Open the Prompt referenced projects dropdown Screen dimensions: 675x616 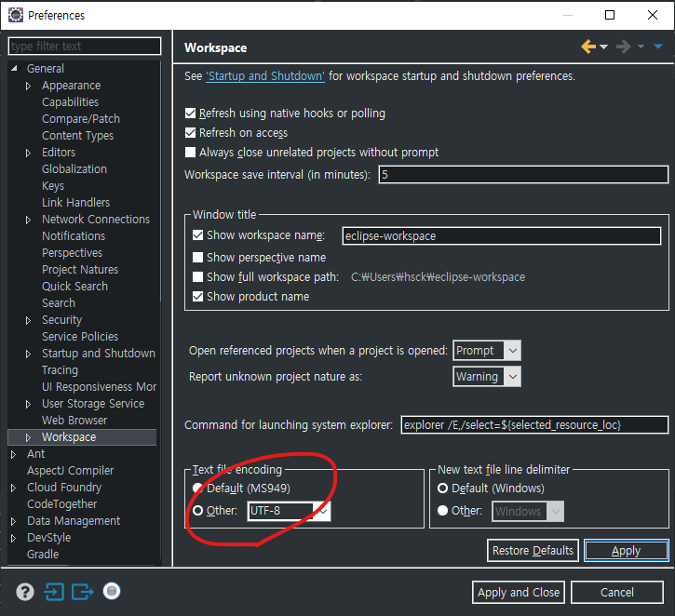pyautogui.click(x=486, y=351)
